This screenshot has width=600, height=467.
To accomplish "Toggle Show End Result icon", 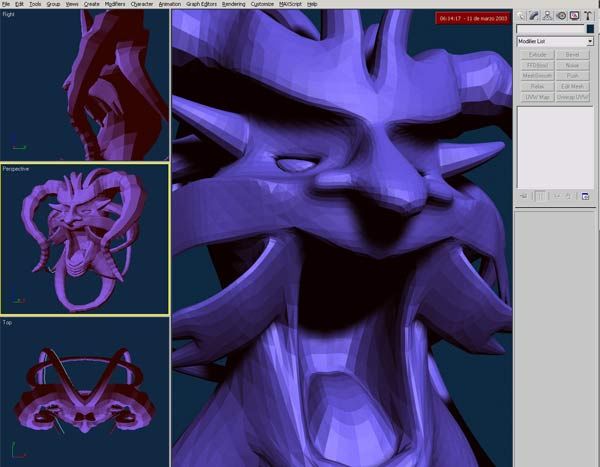I will pos(540,196).
